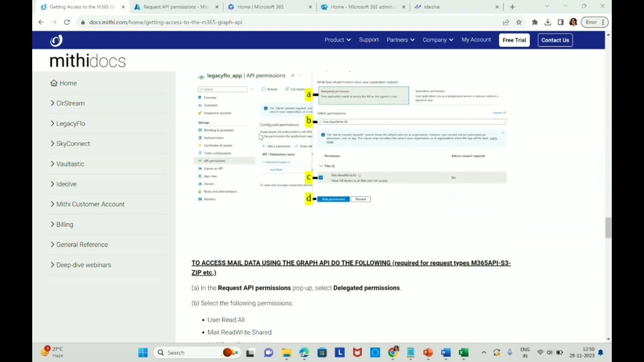Viewport: 644px width, 362px height.
Task: Show hidden system tray icons
Action: 484,352
